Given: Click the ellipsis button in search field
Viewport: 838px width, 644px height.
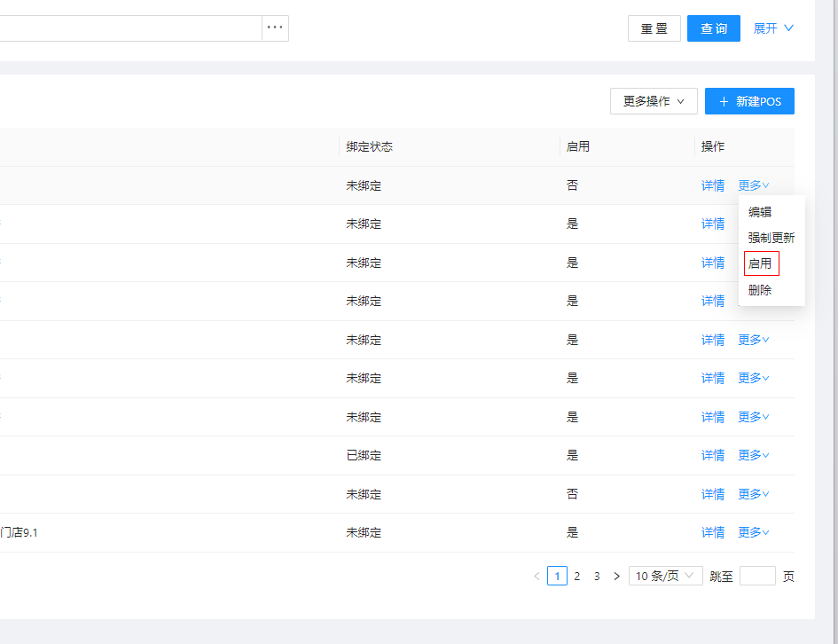Looking at the screenshot, I should point(275,27).
